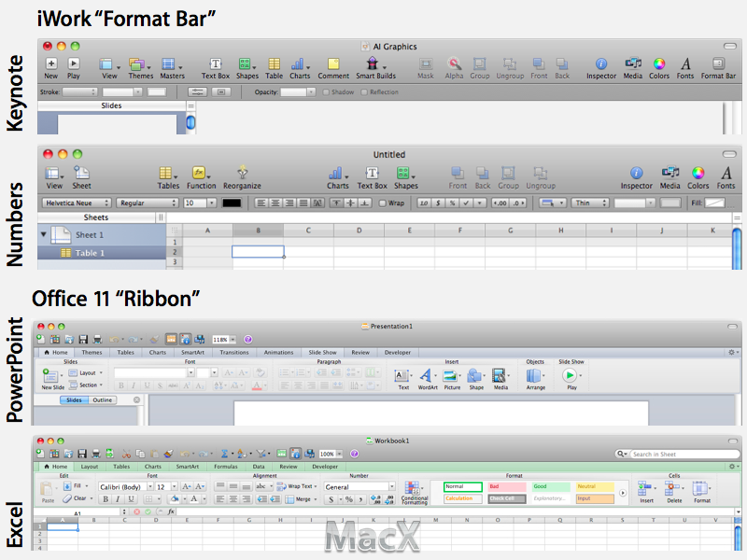Switch to Outline view in PowerPoint
Viewport: 747px width, 560px height.
[103, 399]
